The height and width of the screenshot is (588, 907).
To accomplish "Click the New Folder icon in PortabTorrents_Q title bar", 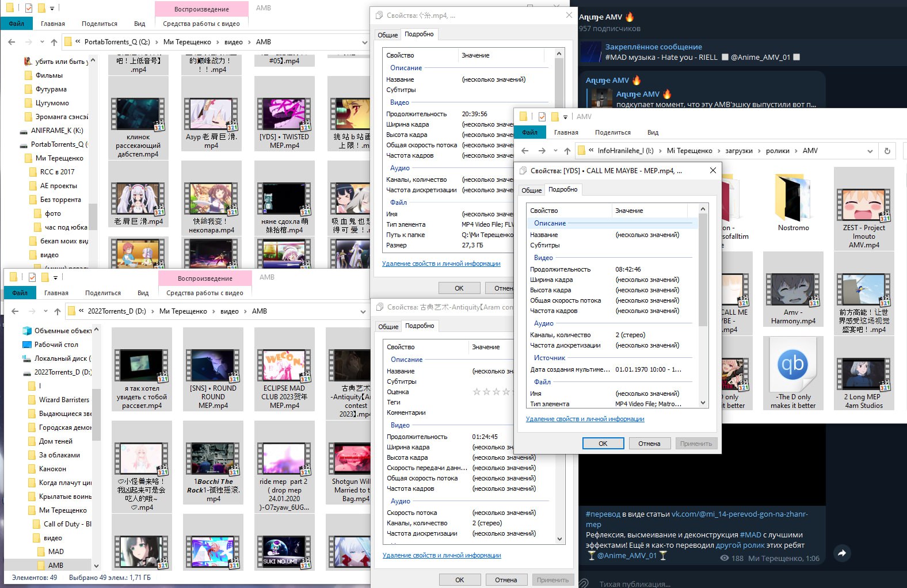I will pos(41,8).
